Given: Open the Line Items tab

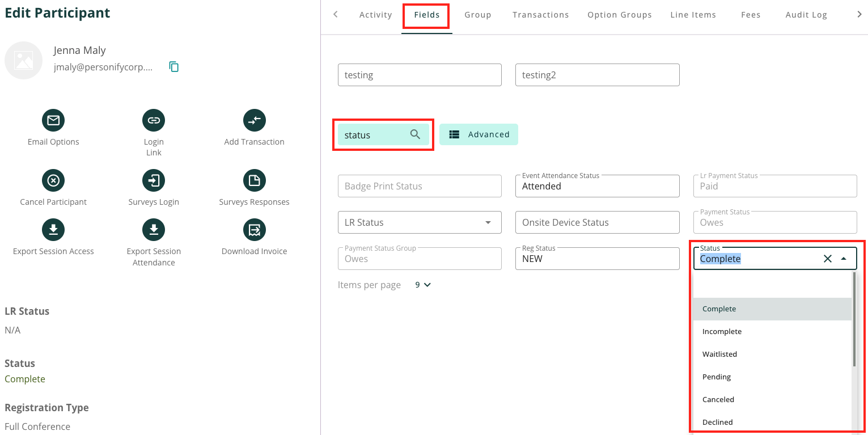Looking at the screenshot, I should [x=693, y=15].
